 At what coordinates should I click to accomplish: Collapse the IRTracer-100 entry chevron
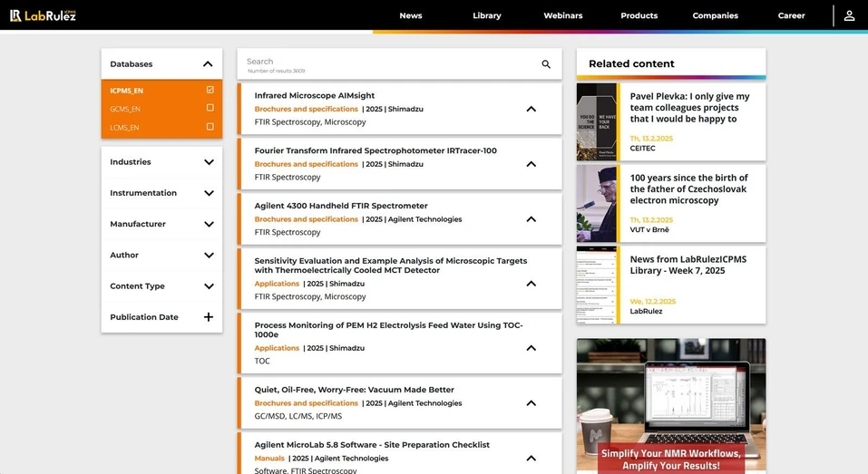(531, 164)
